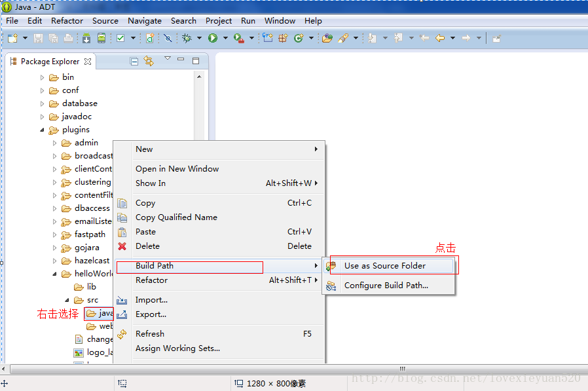Click the Debug bug icon
Viewport: 588px width, 391px height.
click(x=187, y=38)
